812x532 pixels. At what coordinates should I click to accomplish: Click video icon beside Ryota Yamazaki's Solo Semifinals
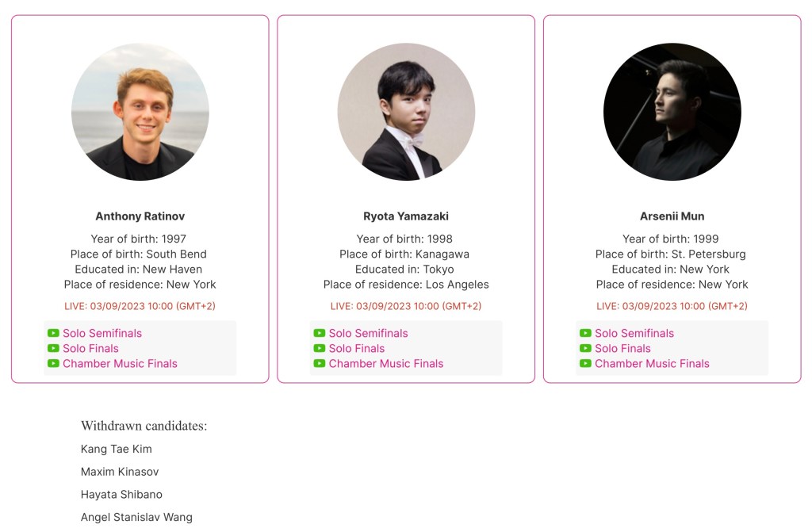pyautogui.click(x=320, y=334)
